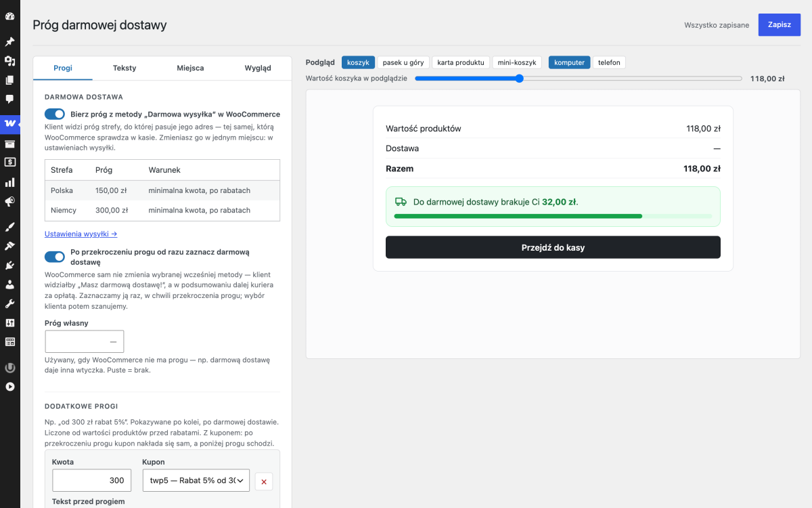Viewport: 812px width, 508px height.
Task: Click the "Razem" total row label
Action: (x=399, y=169)
